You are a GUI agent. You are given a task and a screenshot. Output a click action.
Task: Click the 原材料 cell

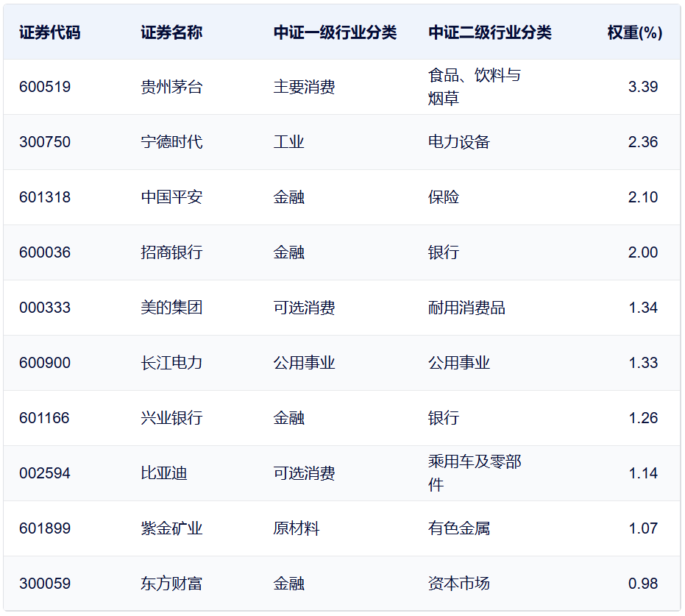coord(297,528)
